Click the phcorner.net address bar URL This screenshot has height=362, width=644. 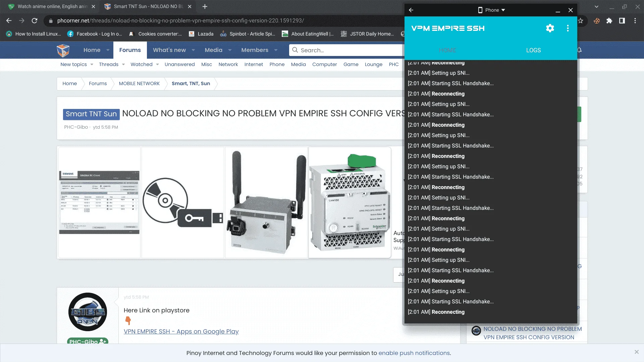click(x=180, y=21)
